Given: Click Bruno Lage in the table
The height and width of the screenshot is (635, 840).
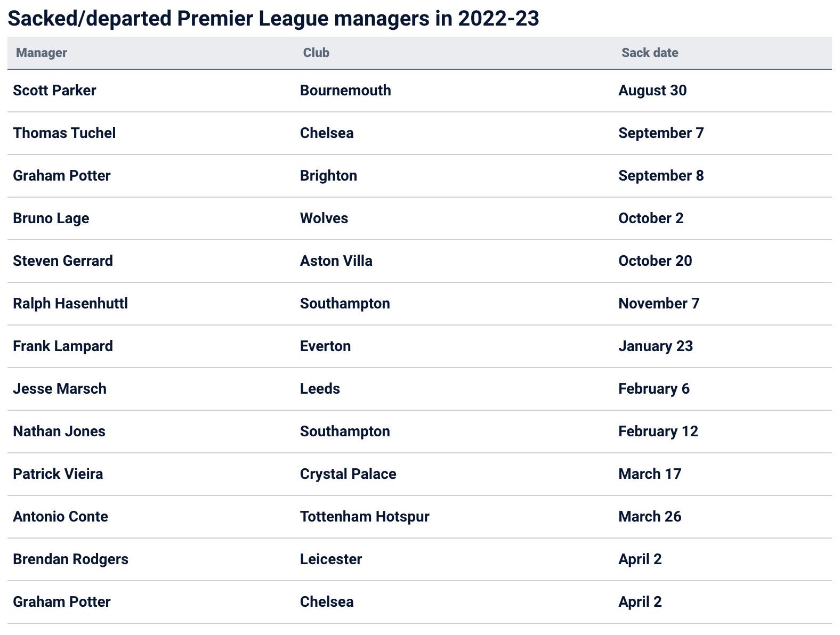Looking at the screenshot, I should click(x=51, y=218).
